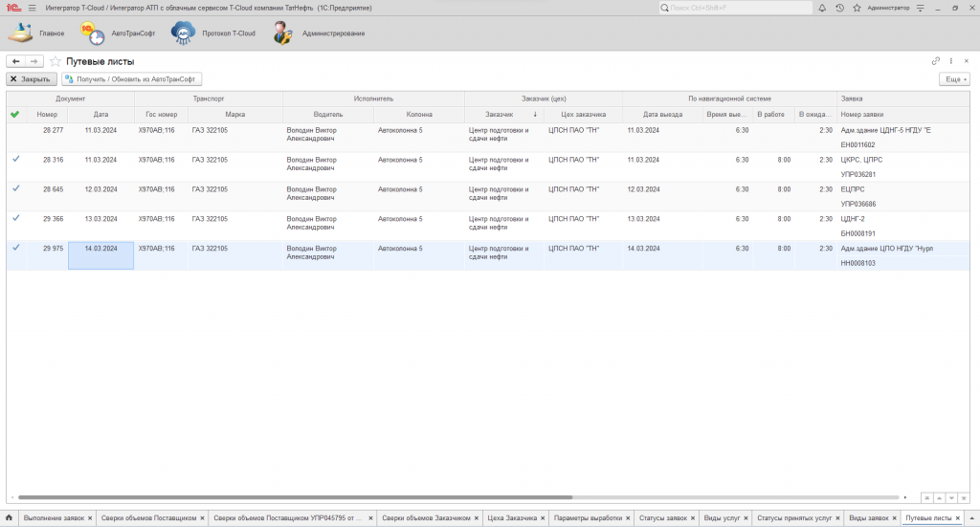Click the green checkmark column header
Image resolution: width=980 pixels, height=527 pixels.
click(14, 115)
